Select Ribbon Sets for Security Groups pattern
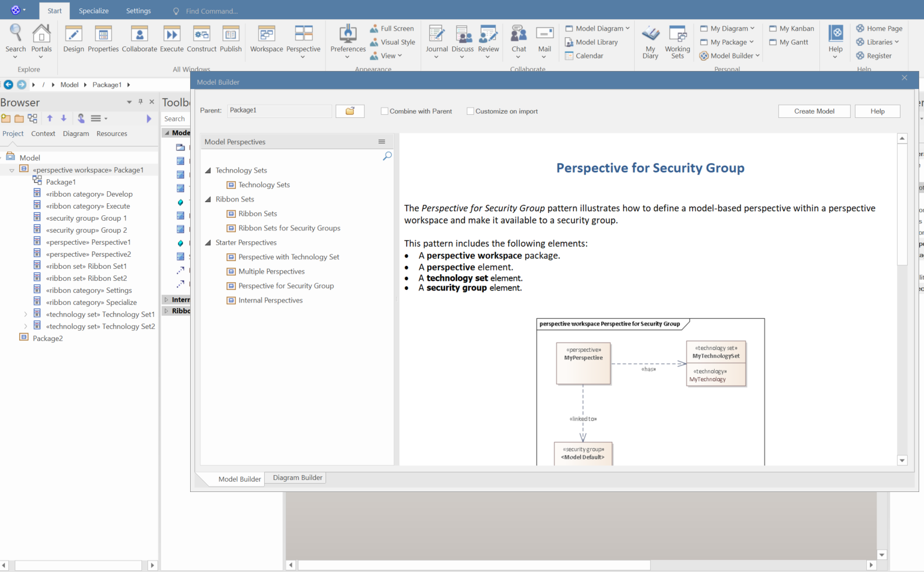This screenshot has height=572, width=924. 289,228
